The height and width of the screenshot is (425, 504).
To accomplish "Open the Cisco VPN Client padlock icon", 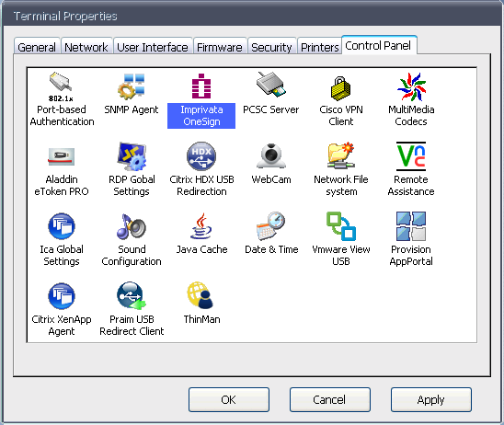I will pyautogui.click(x=340, y=88).
